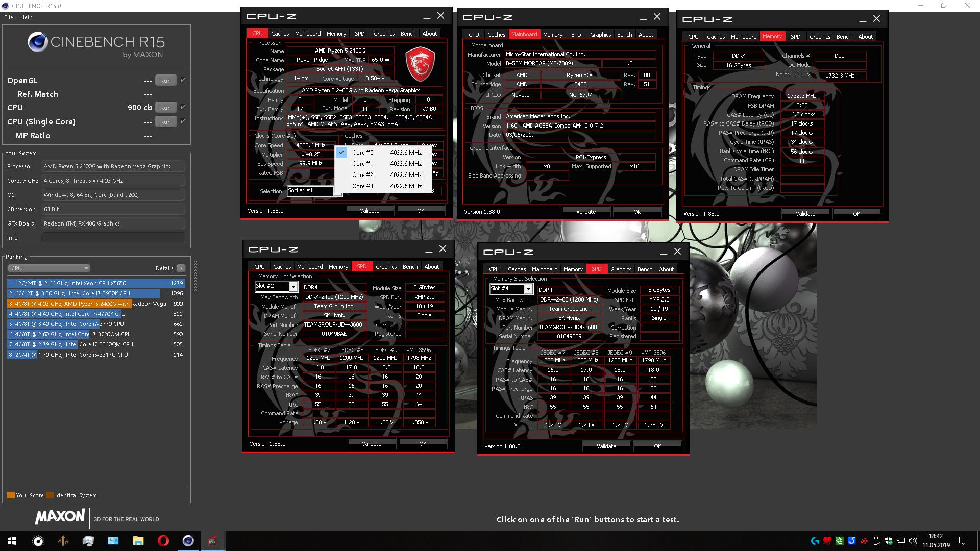Screen dimensions: 980x551
Task: Click the Info input field
Action: click(113, 238)
